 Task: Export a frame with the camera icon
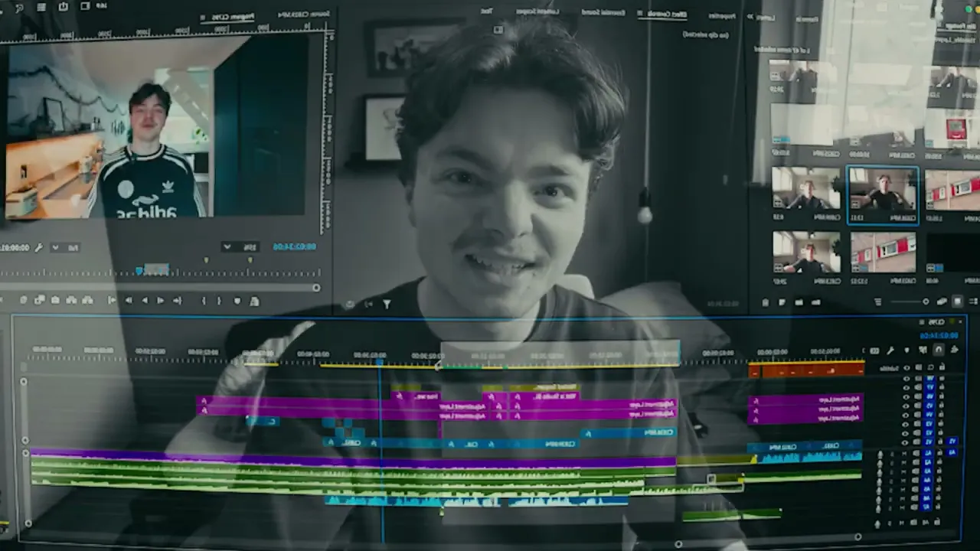click(56, 301)
